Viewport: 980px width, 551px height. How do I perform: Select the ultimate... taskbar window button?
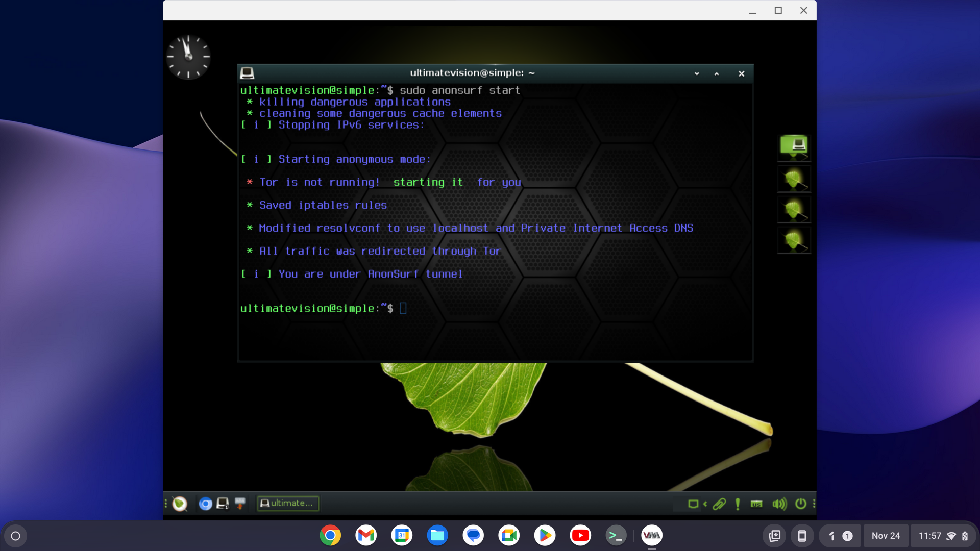point(288,504)
